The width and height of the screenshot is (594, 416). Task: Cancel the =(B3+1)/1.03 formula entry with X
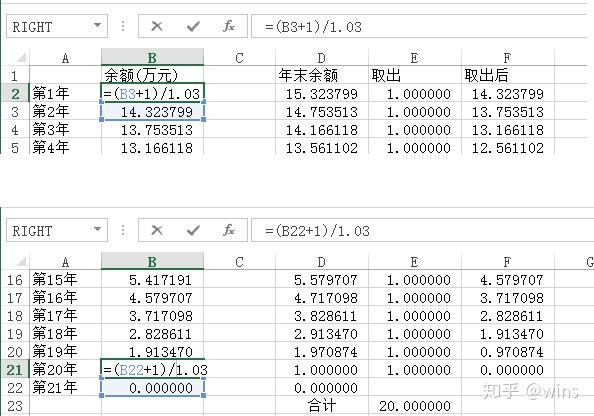[x=156, y=27]
